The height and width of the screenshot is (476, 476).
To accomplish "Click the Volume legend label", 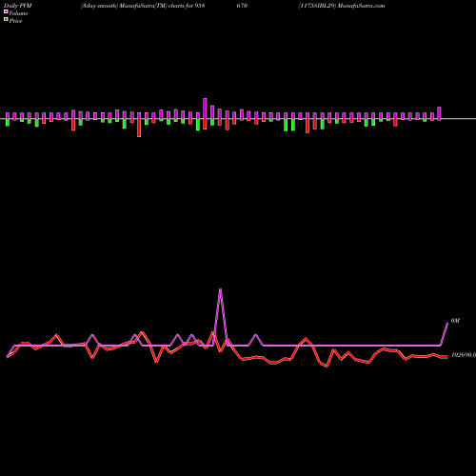I will pyautogui.click(x=18, y=13).
